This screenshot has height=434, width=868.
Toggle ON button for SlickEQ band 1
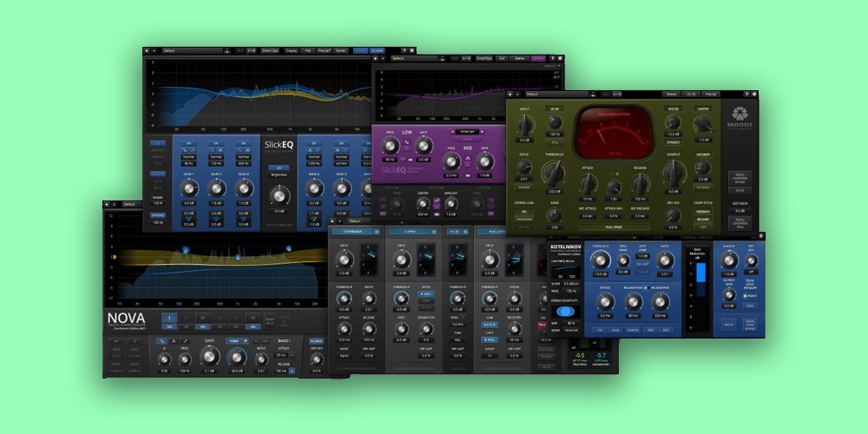point(188,143)
